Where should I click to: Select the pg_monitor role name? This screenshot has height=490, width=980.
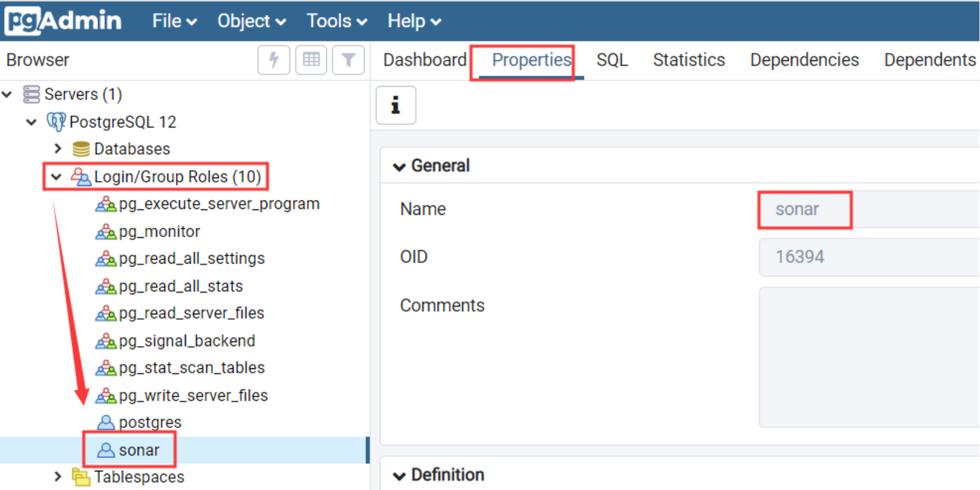(160, 231)
